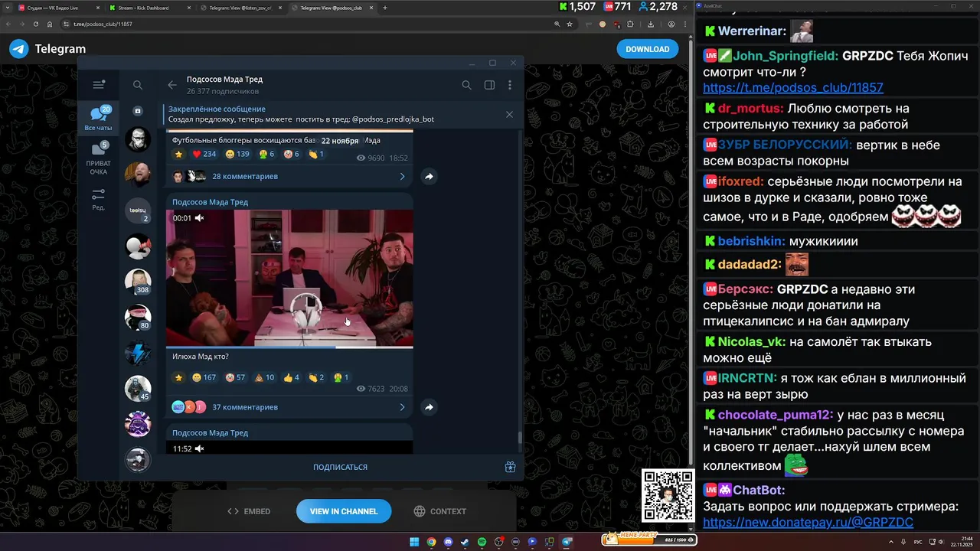Click the gift icon beside subscribe
980x551 pixels.
[x=510, y=467]
